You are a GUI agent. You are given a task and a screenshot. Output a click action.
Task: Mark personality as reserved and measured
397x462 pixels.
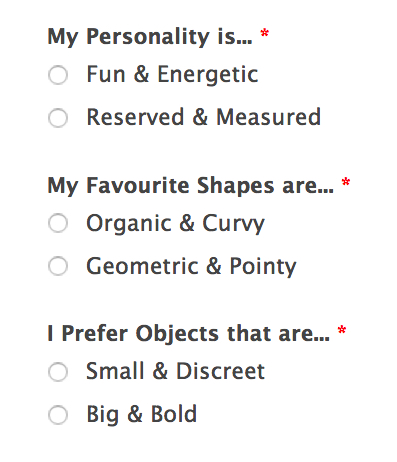(58, 118)
